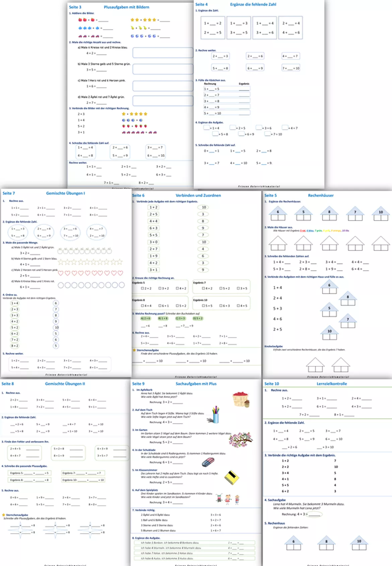Click the row of outlined hearts on Seite 7
Image resolution: width=392 pixels, height=566 pixels.
(x=90, y=273)
